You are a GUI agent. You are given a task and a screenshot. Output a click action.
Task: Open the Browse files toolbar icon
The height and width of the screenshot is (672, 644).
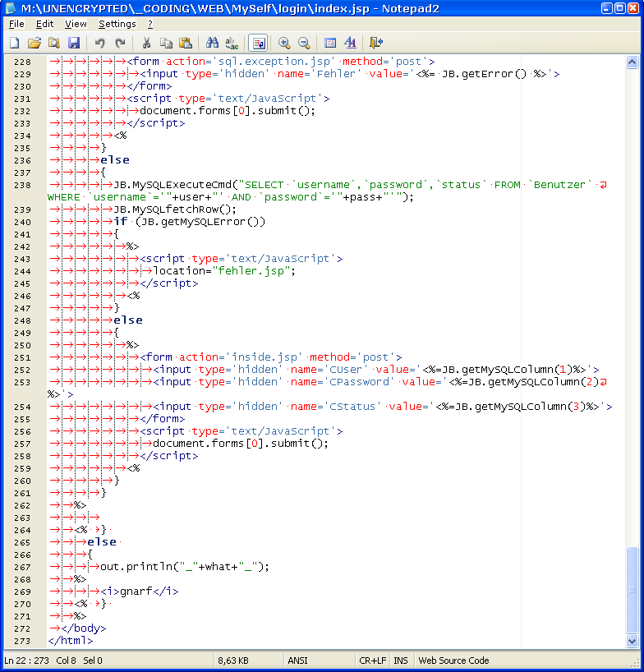(54, 43)
